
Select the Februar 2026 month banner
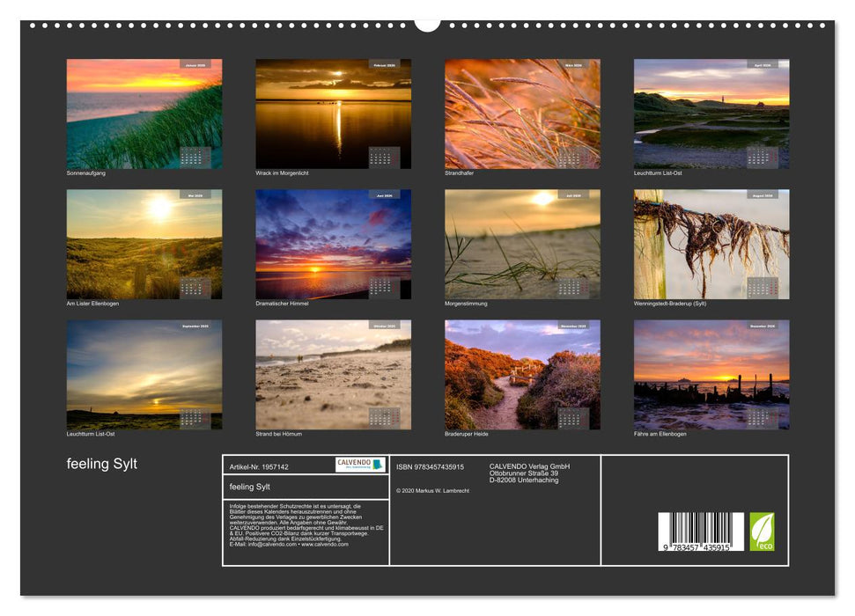382,64
